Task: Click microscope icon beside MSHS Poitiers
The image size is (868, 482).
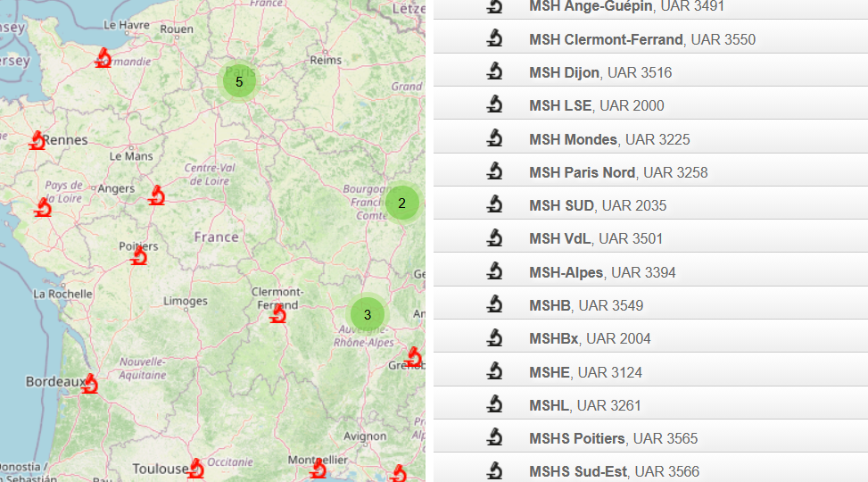Action: tap(494, 437)
